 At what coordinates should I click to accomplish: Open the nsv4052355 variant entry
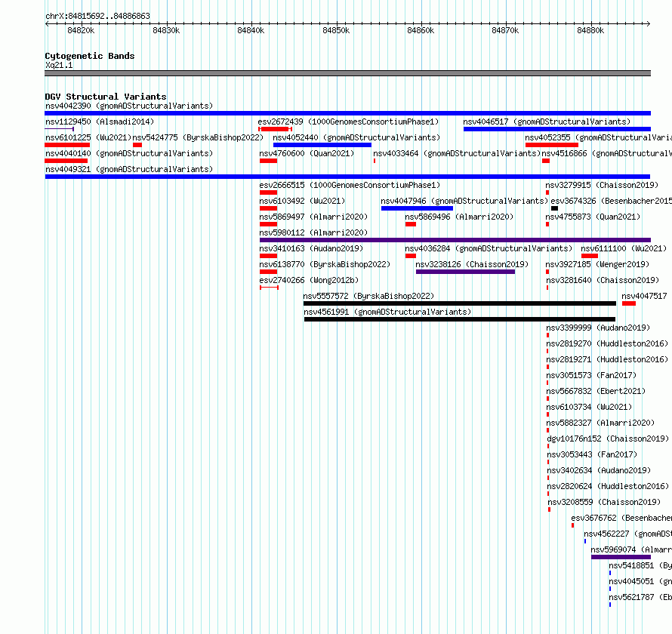pos(598,137)
